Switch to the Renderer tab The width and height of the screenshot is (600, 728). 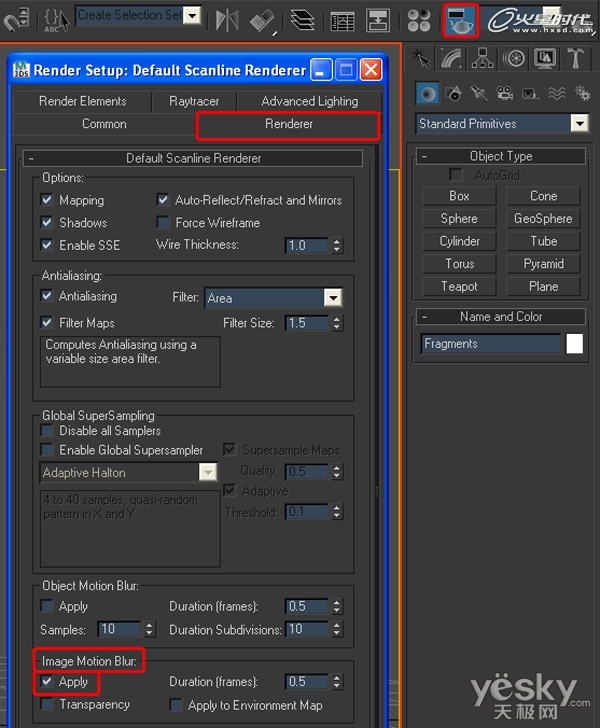tap(288, 124)
